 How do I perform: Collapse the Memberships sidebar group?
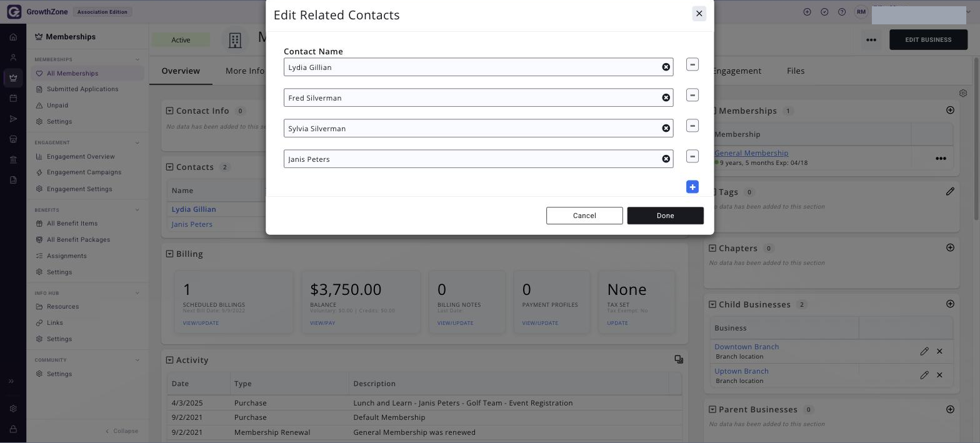point(137,59)
